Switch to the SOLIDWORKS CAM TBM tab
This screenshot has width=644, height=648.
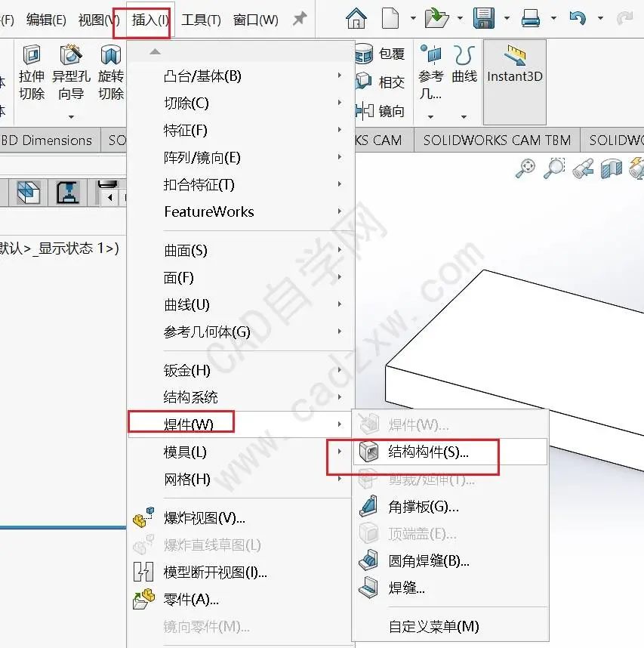point(497,140)
